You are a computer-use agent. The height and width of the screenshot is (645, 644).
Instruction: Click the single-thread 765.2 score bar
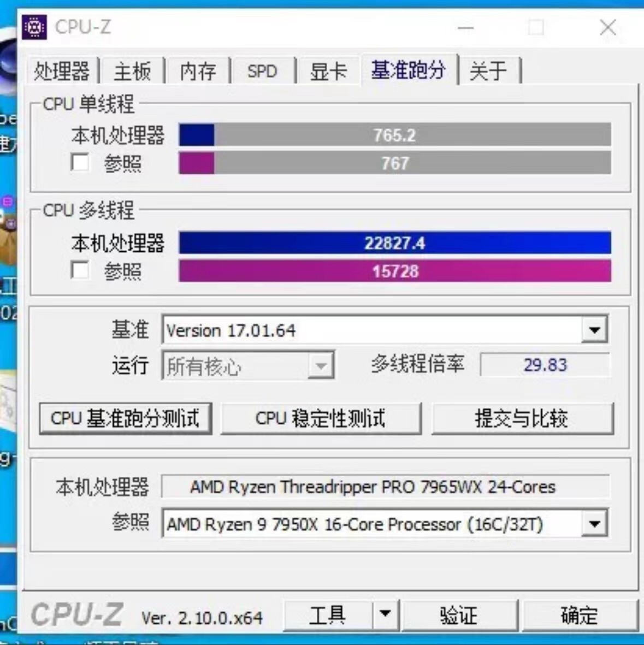click(395, 135)
